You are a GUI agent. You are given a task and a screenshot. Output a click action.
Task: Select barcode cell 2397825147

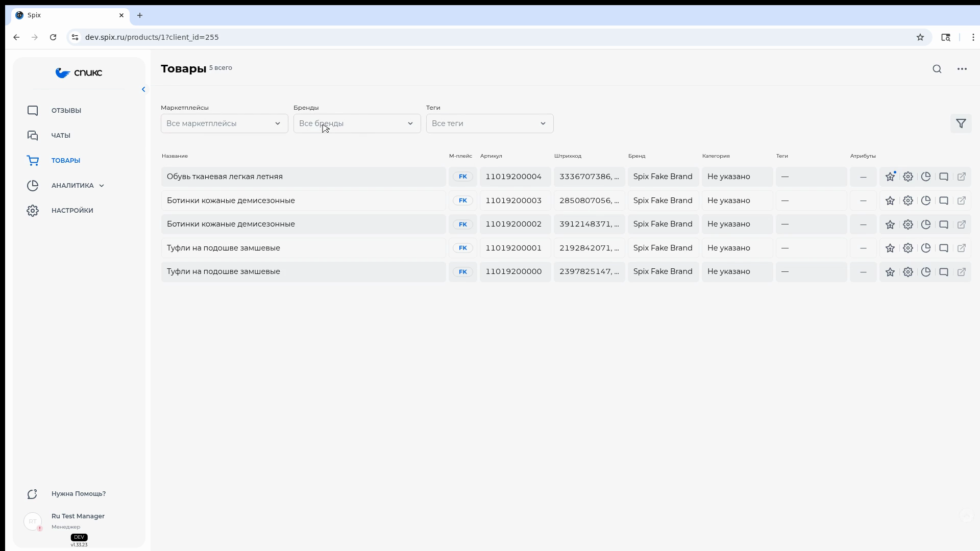coord(590,271)
